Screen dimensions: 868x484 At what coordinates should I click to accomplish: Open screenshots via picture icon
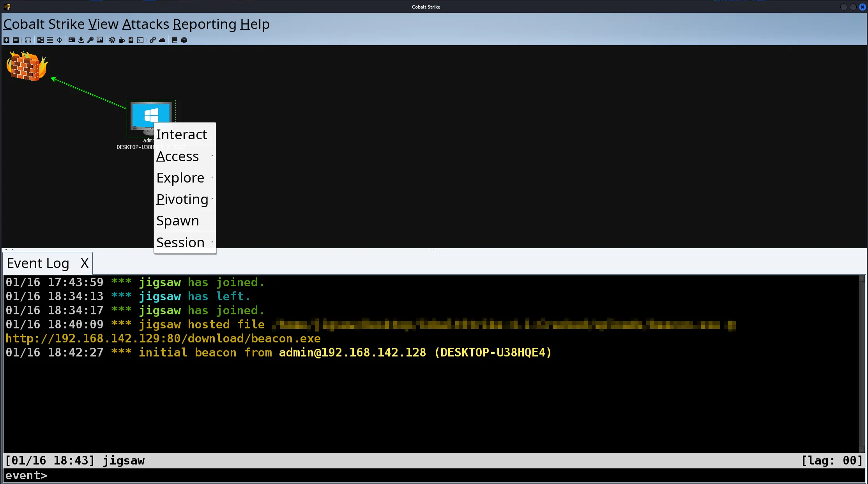click(x=100, y=40)
